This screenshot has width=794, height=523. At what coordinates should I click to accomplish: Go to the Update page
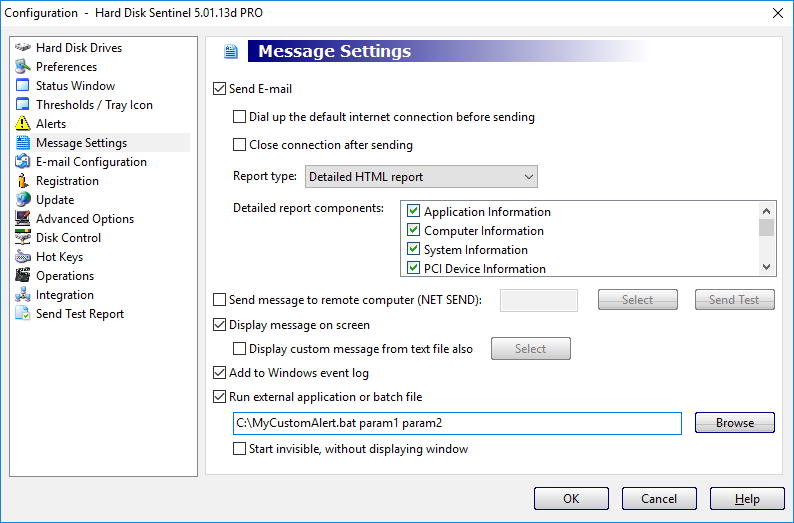pos(55,199)
